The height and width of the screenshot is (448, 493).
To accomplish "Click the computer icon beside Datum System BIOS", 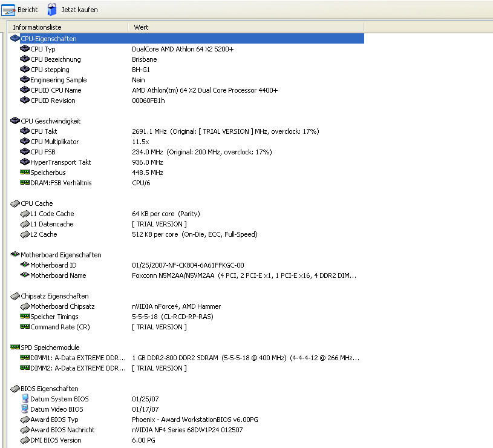I will 25,398.
